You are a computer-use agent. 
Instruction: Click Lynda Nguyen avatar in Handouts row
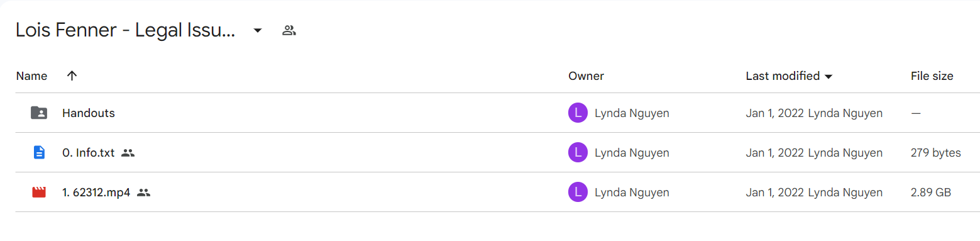[x=578, y=113]
